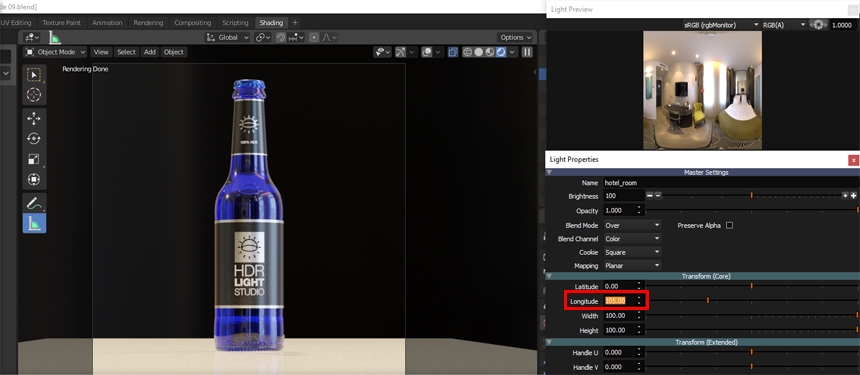Collapse the Transform (Core) section
The width and height of the screenshot is (860, 375).
tap(549, 276)
